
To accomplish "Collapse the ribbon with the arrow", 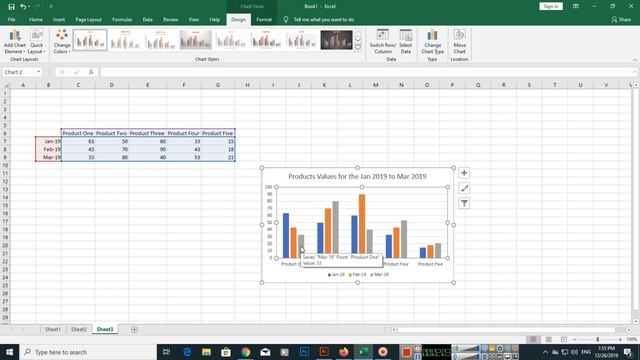I will coord(635,60).
